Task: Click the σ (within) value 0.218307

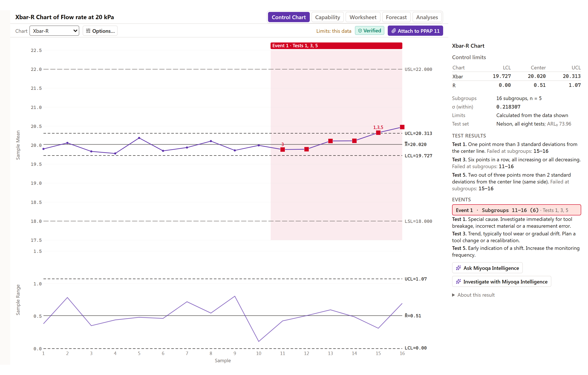Action: tap(508, 107)
